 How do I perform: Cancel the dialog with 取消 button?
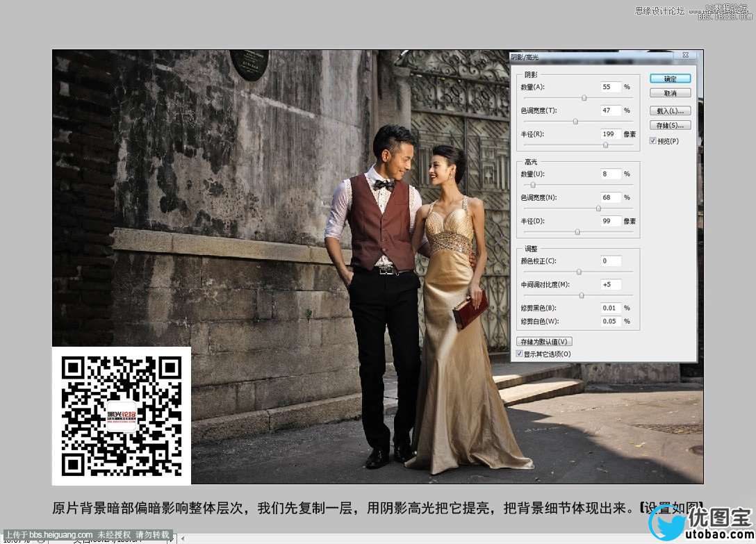tap(670, 93)
